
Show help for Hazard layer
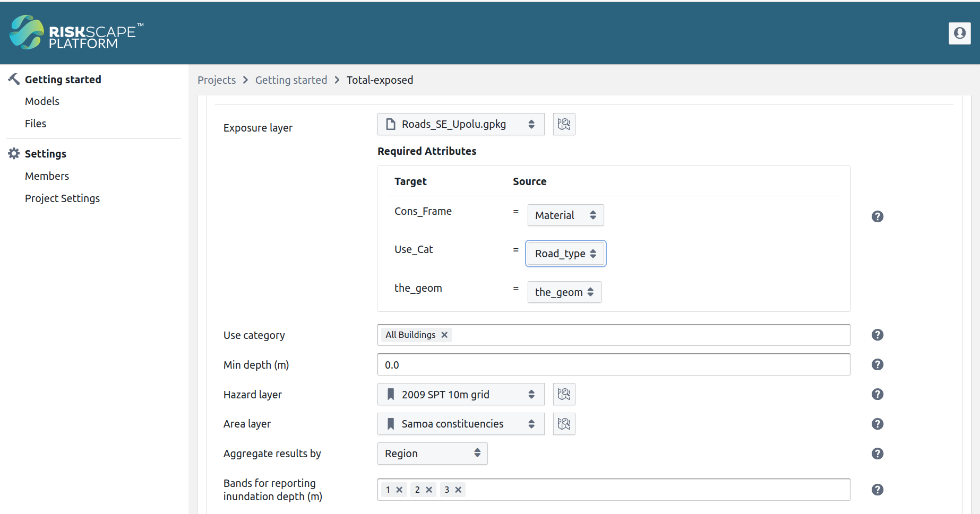[878, 394]
